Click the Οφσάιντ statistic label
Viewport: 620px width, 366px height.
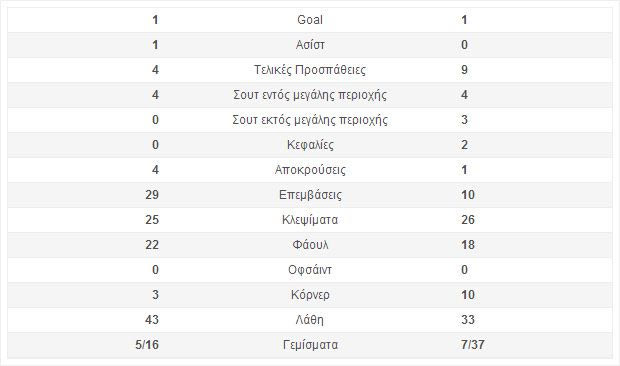point(310,270)
